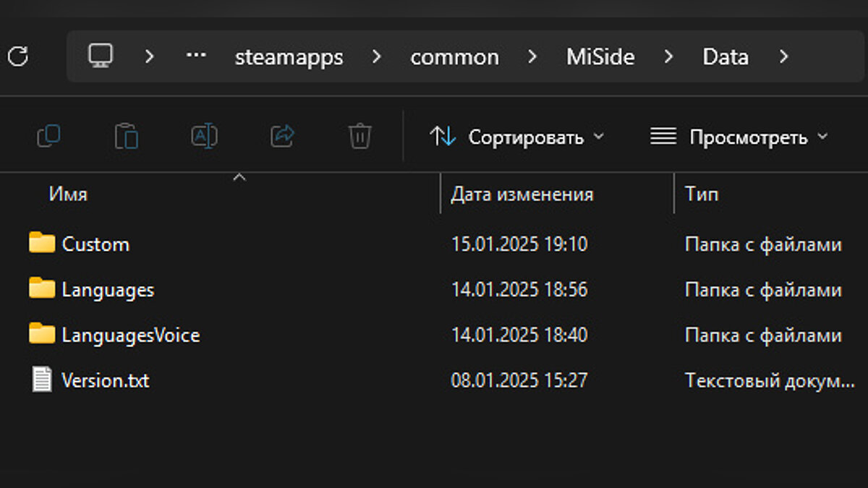Sort files by the Имя column header
The width and height of the screenshot is (868, 488).
pos(69,194)
